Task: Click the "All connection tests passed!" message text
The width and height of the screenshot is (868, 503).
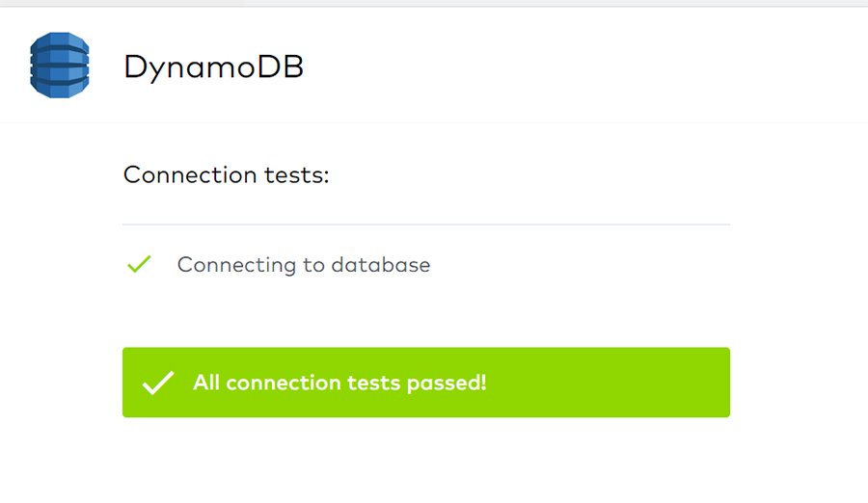Action: pyautogui.click(x=339, y=383)
